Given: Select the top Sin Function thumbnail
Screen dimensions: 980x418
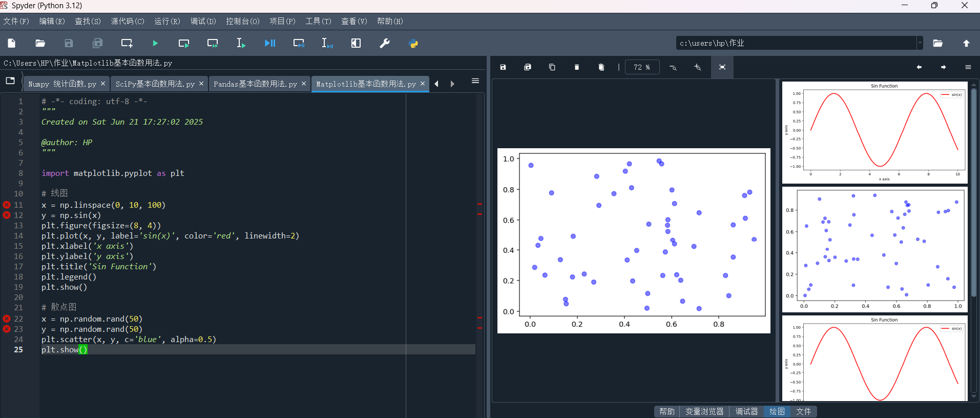Looking at the screenshot, I should [874, 132].
